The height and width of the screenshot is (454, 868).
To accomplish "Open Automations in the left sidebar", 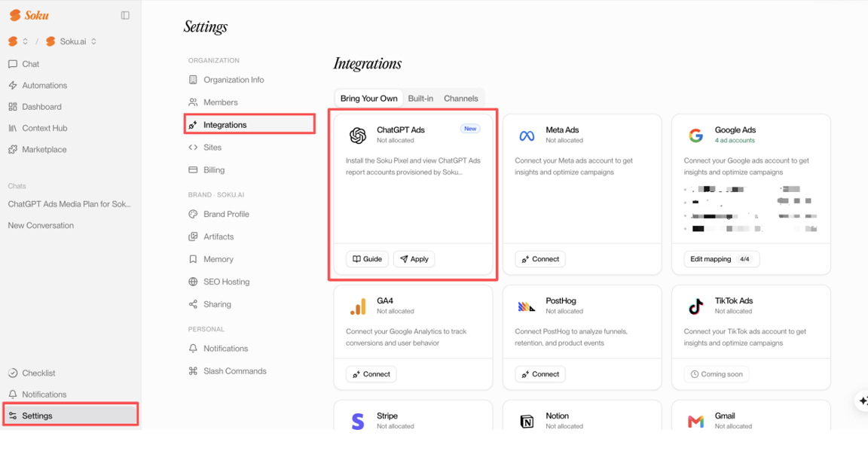I will coord(44,85).
